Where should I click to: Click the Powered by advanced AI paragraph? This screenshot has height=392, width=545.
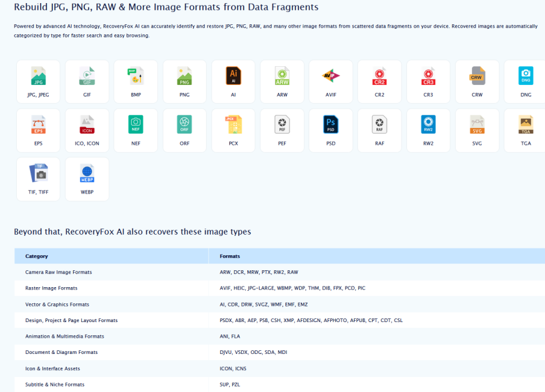(276, 31)
